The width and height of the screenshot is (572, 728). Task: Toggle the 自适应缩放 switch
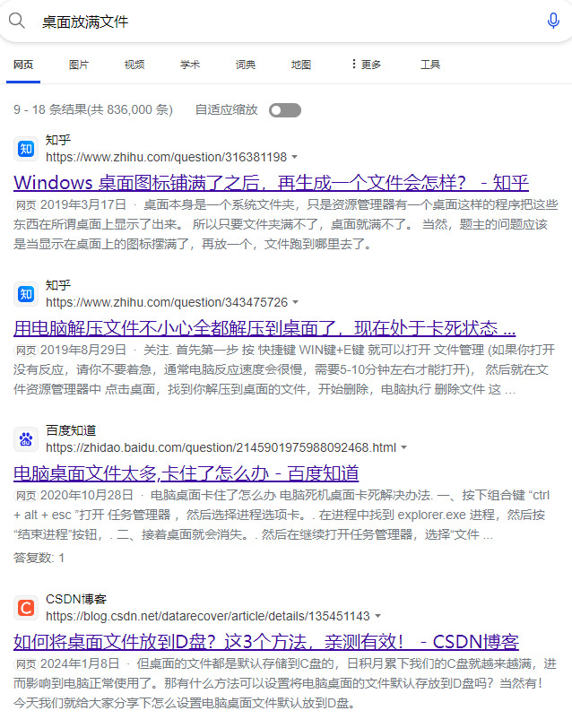pyautogui.click(x=285, y=110)
